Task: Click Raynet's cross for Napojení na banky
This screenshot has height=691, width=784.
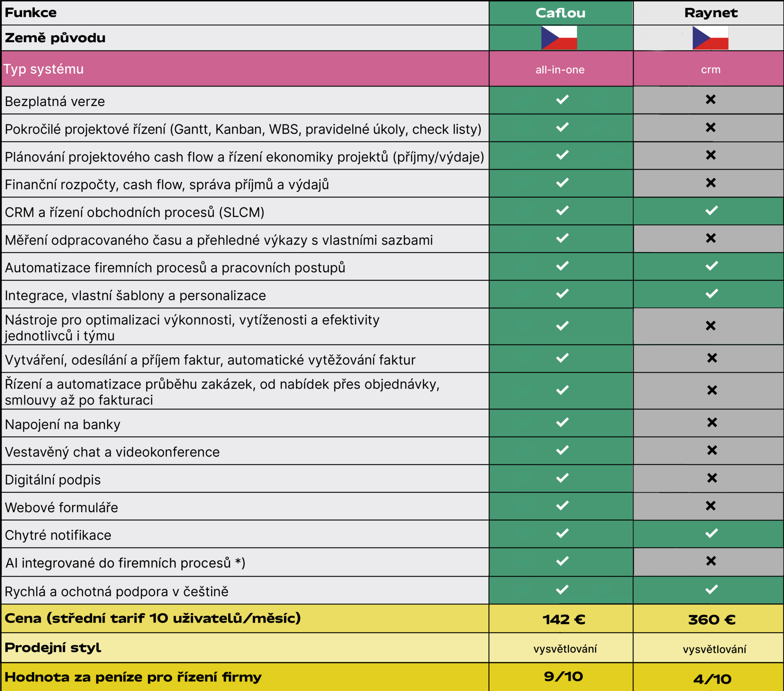Action: (712, 422)
